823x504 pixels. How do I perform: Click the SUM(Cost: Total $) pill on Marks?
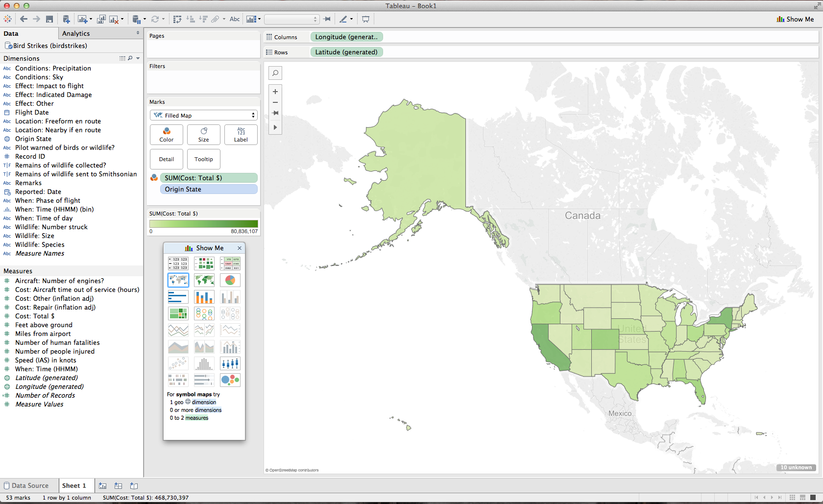[x=209, y=178]
